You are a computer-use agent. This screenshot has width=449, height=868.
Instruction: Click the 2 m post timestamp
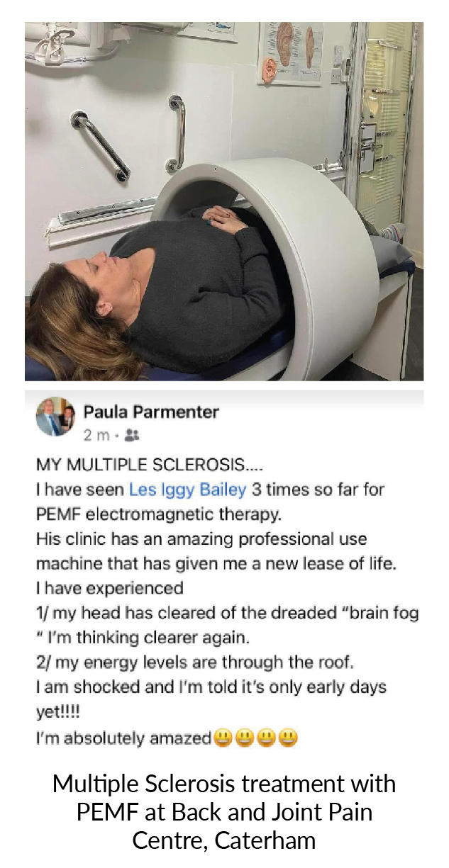pos(96,434)
